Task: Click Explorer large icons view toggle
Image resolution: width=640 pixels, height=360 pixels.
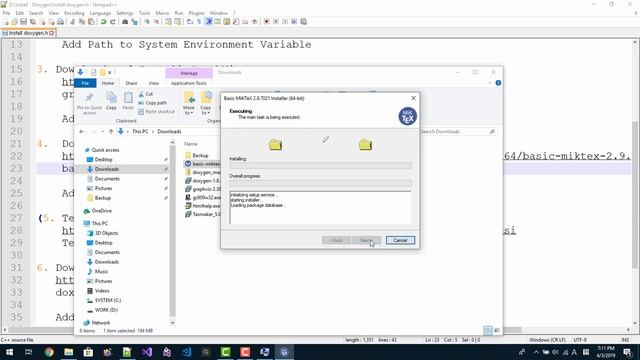Action: pyautogui.click(x=497, y=330)
